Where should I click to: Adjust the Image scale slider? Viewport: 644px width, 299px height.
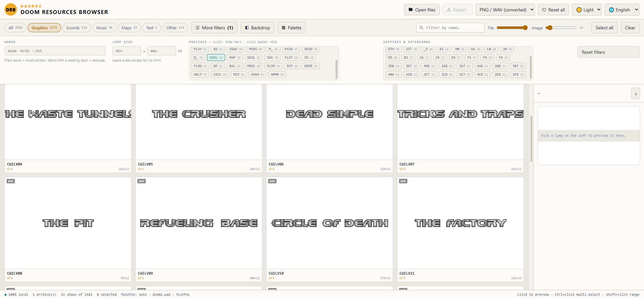[x=561, y=28]
